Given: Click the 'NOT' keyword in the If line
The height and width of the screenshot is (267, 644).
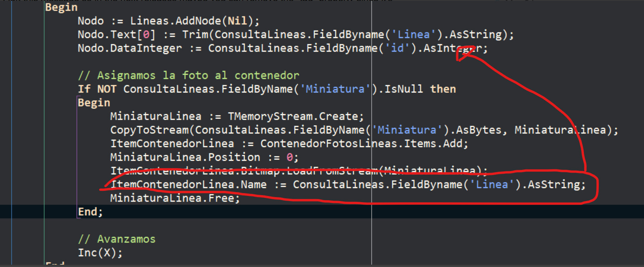Looking at the screenshot, I should [x=107, y=89].
